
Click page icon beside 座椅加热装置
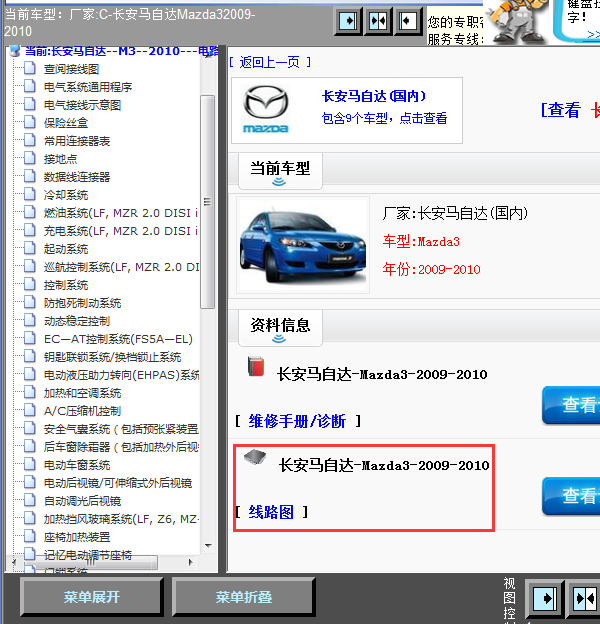point(30,536)
